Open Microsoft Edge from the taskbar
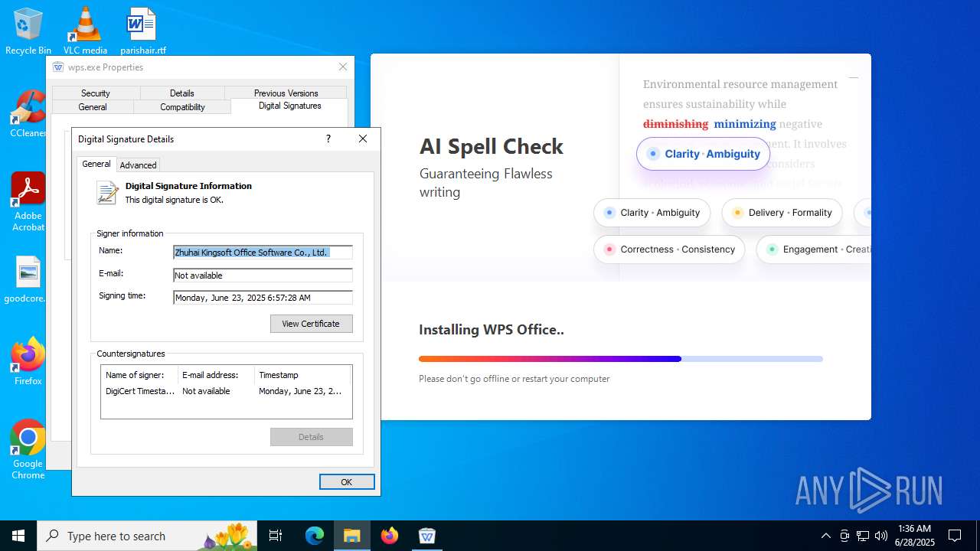 315,536
